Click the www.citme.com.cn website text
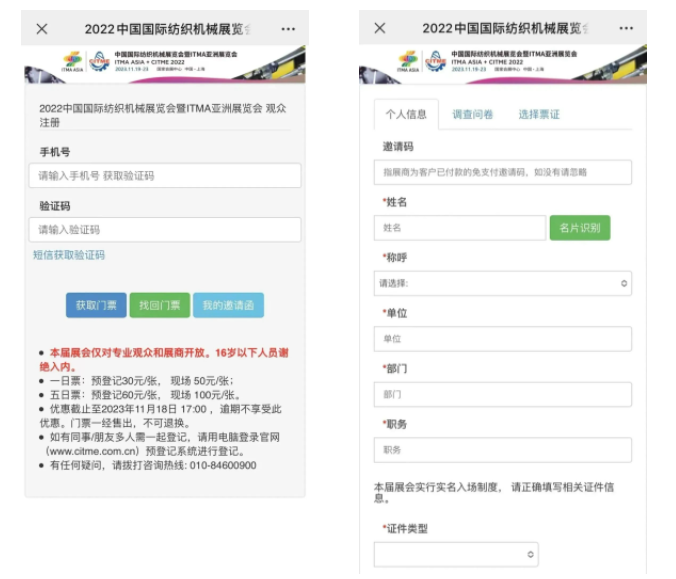Image resolution: width=676 pixels, height=579 pixels. click(x=93, y=451)
